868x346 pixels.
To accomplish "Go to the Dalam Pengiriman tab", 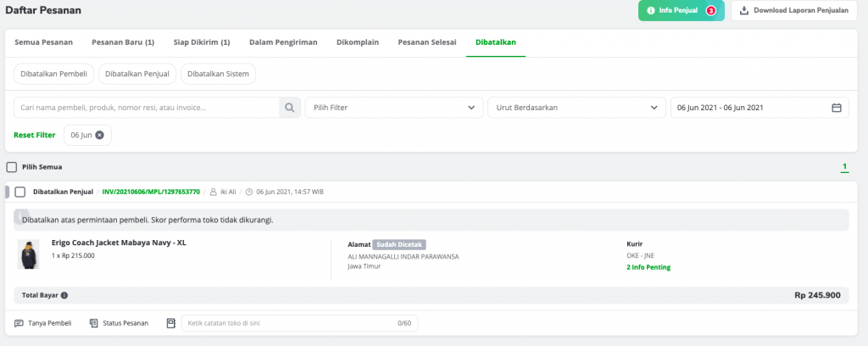I will coord(283,42).
